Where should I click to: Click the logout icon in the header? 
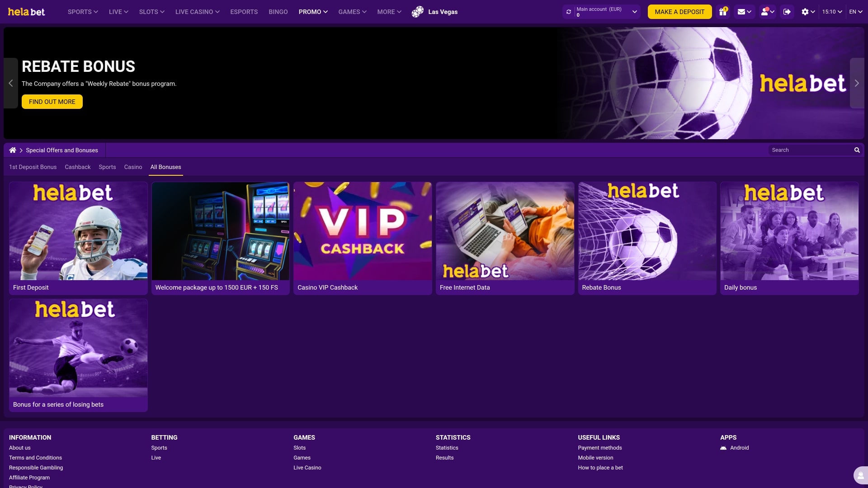point(787,12)
